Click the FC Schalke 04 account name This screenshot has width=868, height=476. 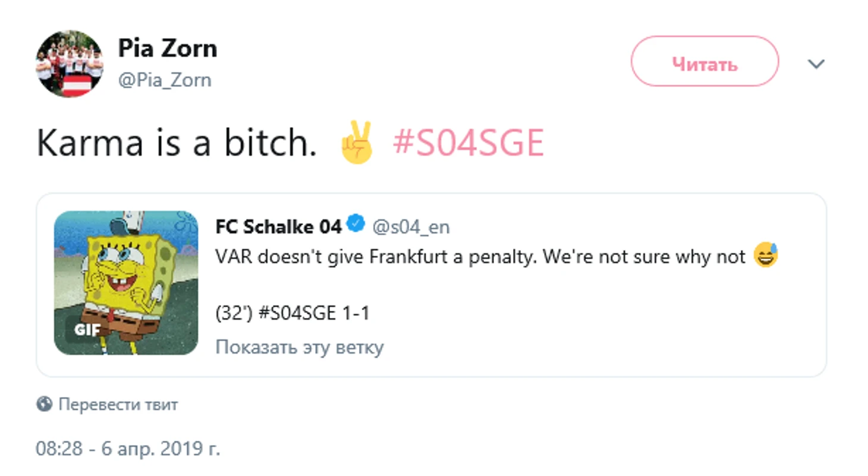(278, 226)
